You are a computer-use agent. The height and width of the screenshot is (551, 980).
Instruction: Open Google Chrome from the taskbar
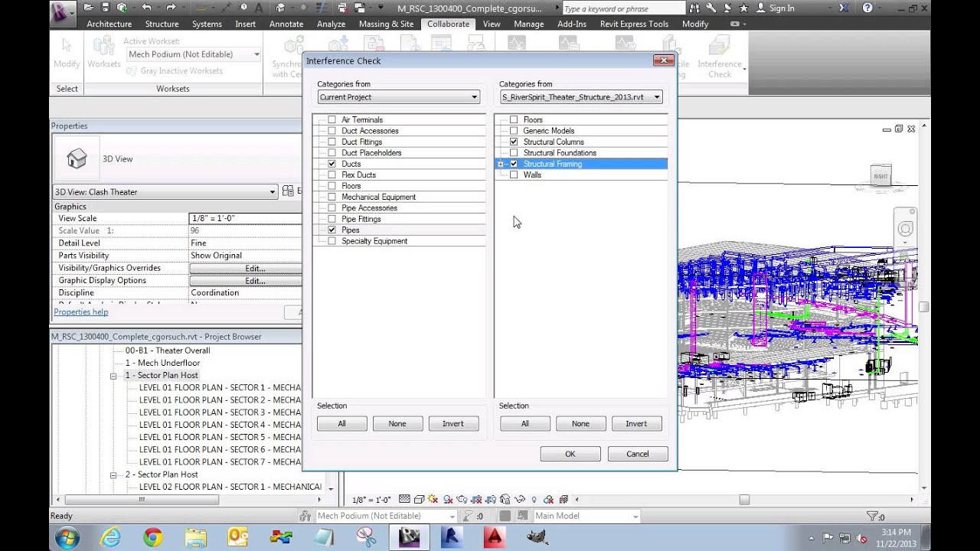point(152,537)
